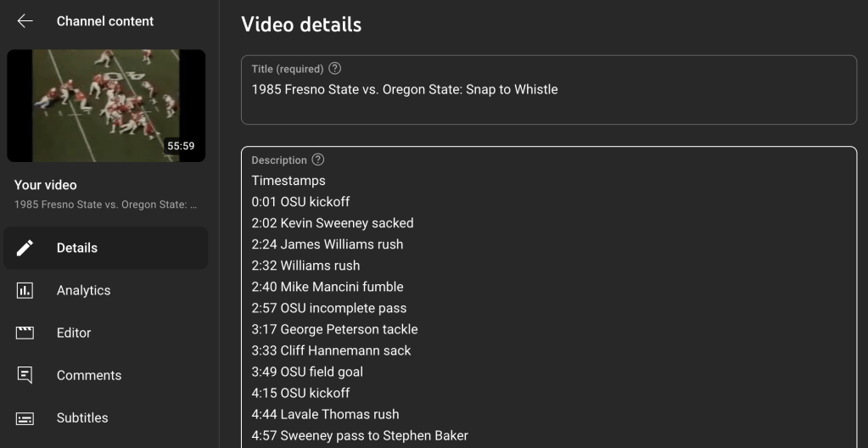Select the Subtitles menu entry
868x448 pixels.
(x=82, y=417)
